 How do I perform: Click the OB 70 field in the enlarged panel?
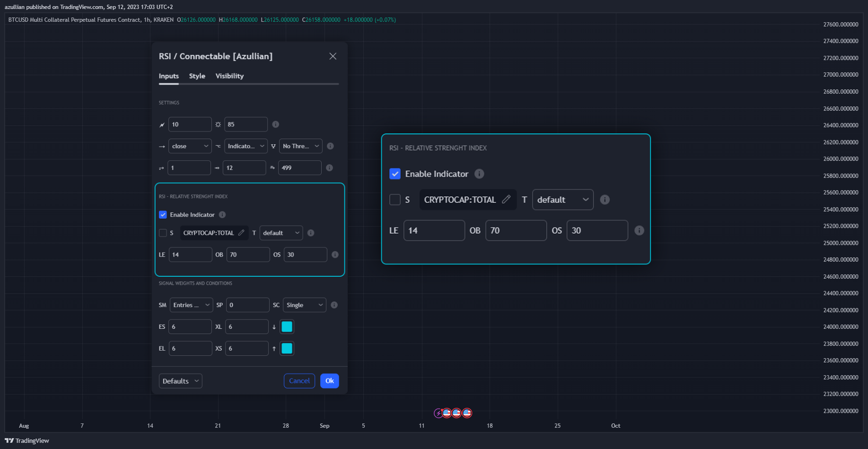pos(516,230)
